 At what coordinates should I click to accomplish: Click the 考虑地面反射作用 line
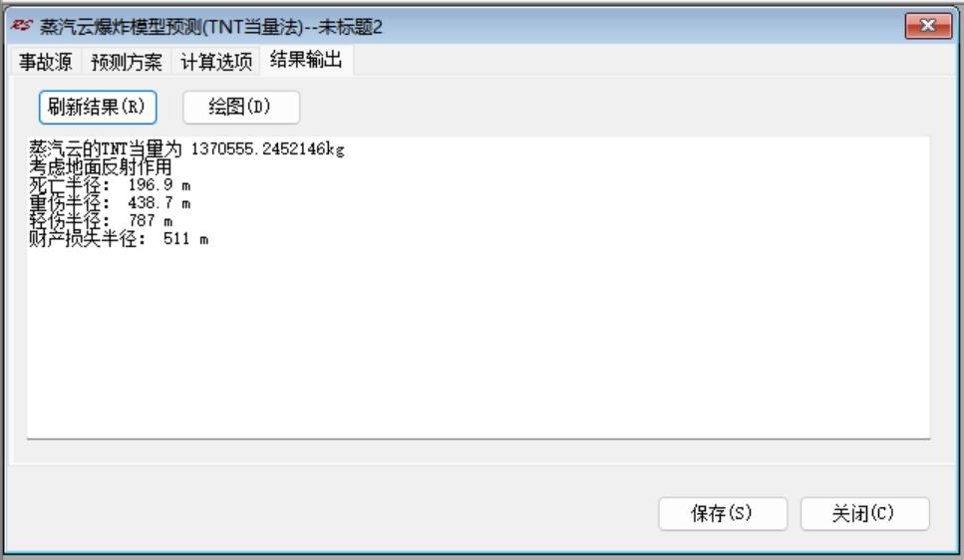coord(101,166)
